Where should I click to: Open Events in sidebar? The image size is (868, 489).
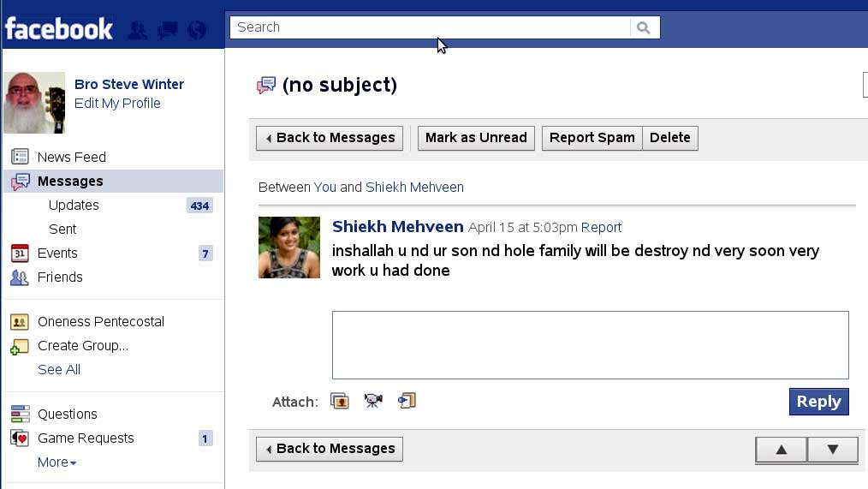pyautogui.click(x=57, y=253)
